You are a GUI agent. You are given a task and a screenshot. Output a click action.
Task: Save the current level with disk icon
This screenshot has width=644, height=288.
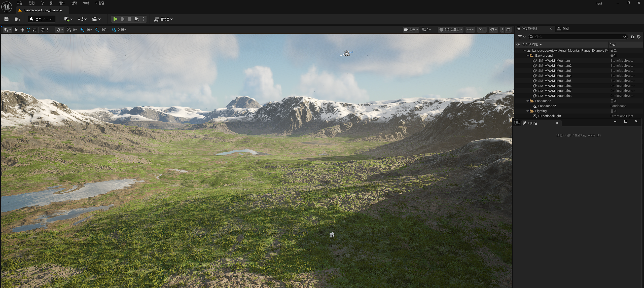click(x=6, y=19)
